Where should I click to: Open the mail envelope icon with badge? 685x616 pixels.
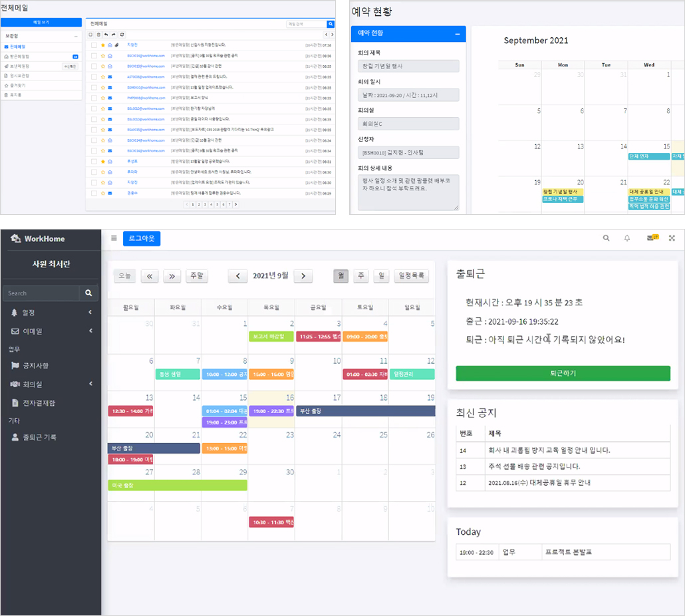652,237
